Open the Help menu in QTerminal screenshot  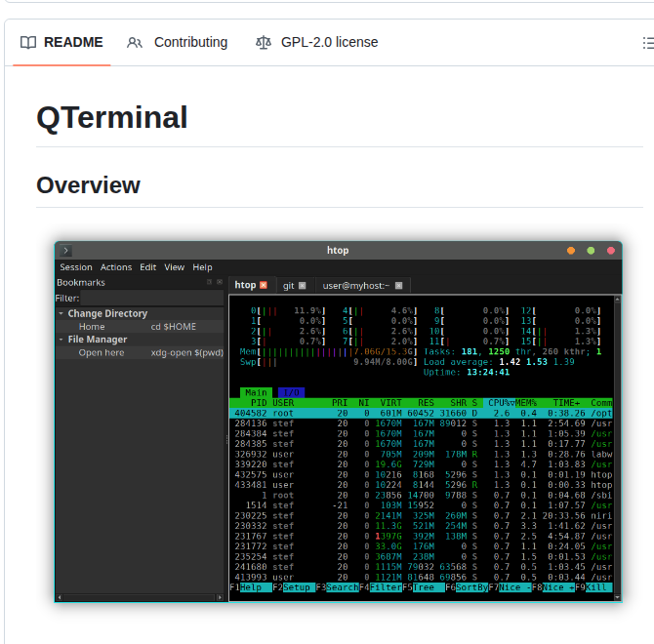(x=202, y=267)
